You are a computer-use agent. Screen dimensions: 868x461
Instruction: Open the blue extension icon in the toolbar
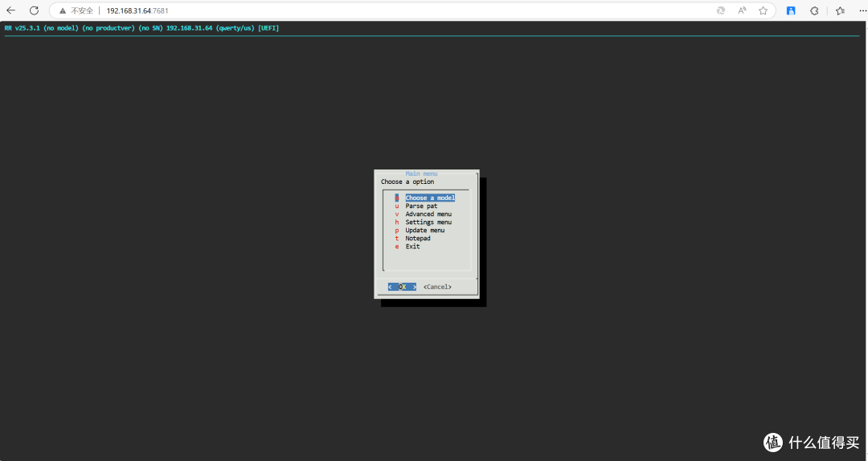click(x=791, y=10)
